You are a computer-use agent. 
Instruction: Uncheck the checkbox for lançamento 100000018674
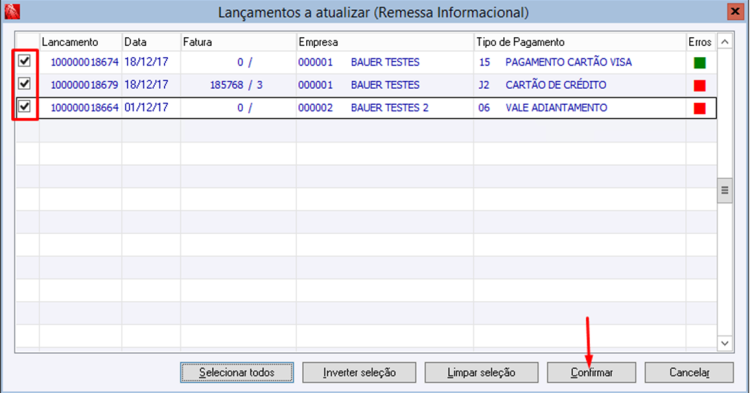pyautogui.click(x=24, y=61)
